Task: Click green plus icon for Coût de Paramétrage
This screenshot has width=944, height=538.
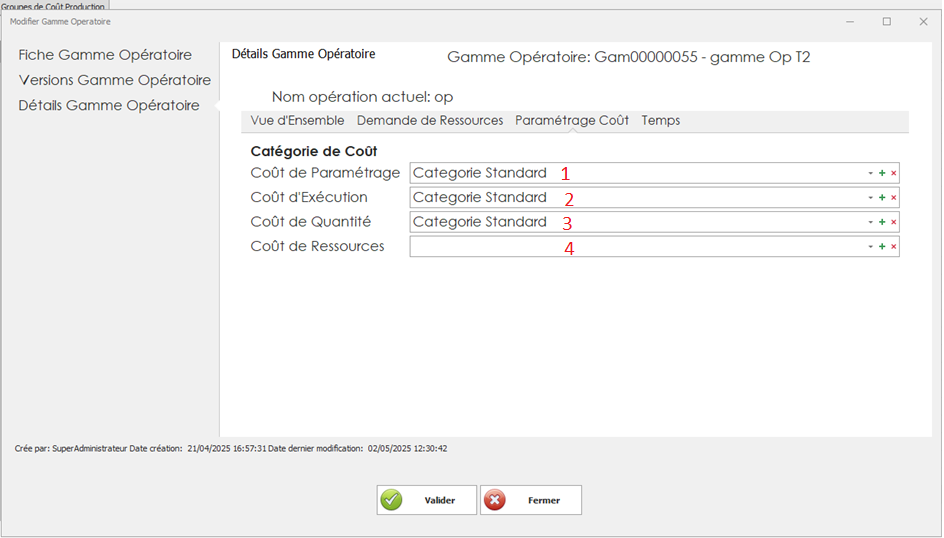Action: coord(882,173)
